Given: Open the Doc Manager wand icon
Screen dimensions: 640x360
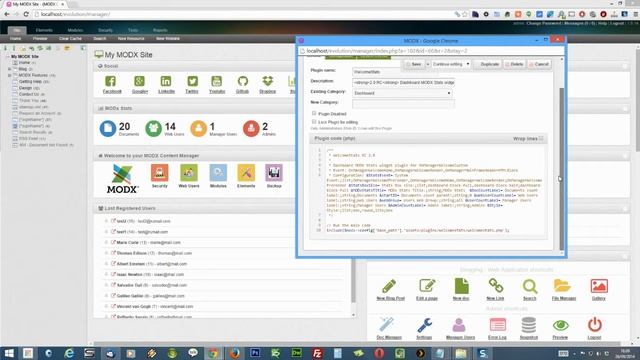Looking at the screenshot, I should coord(386,325).
